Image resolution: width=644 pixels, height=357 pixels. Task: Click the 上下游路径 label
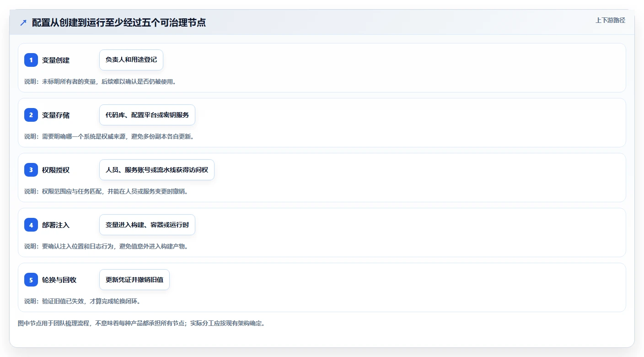point(610,20)
